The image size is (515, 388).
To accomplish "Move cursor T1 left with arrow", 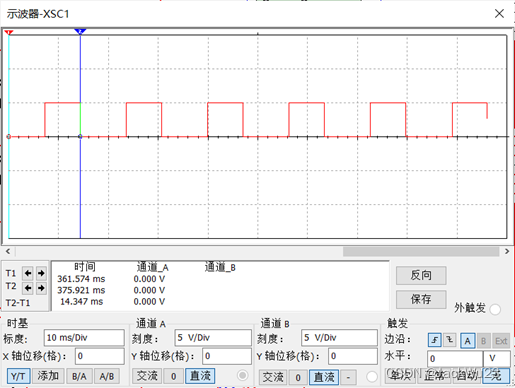I will pos(28,273).
